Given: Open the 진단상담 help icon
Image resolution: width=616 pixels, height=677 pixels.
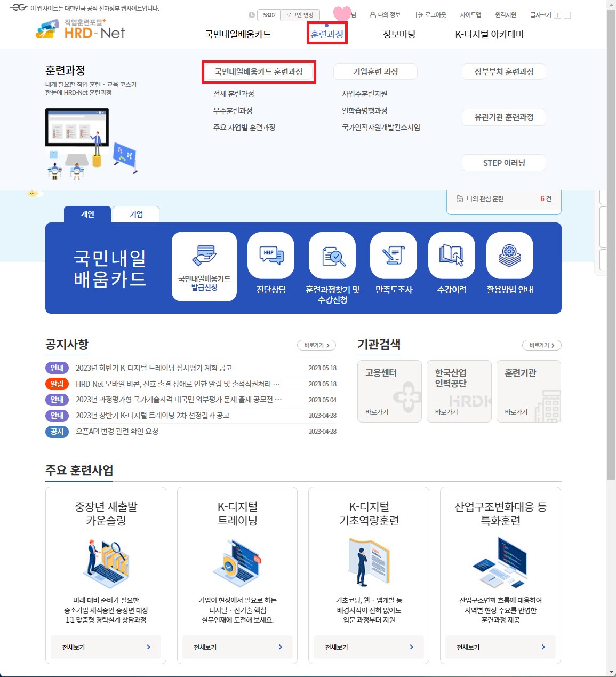Looking at the screenshot, I should [x=271, y=256].
